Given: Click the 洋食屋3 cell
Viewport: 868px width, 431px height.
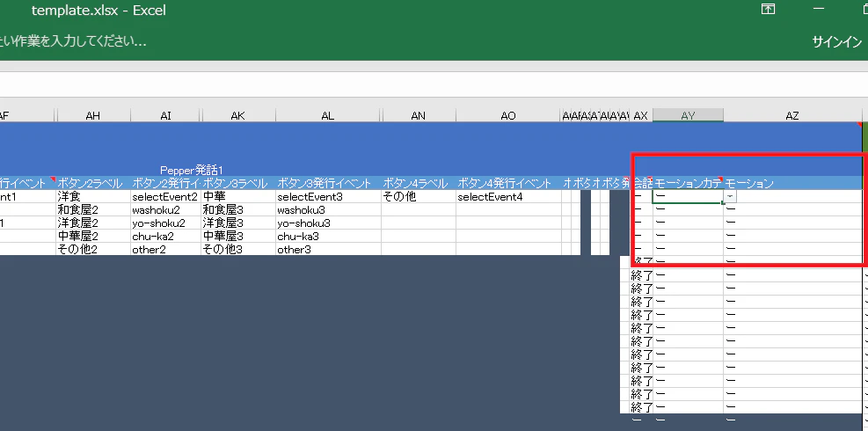Looking at the screenshot, I should point(238,223).
